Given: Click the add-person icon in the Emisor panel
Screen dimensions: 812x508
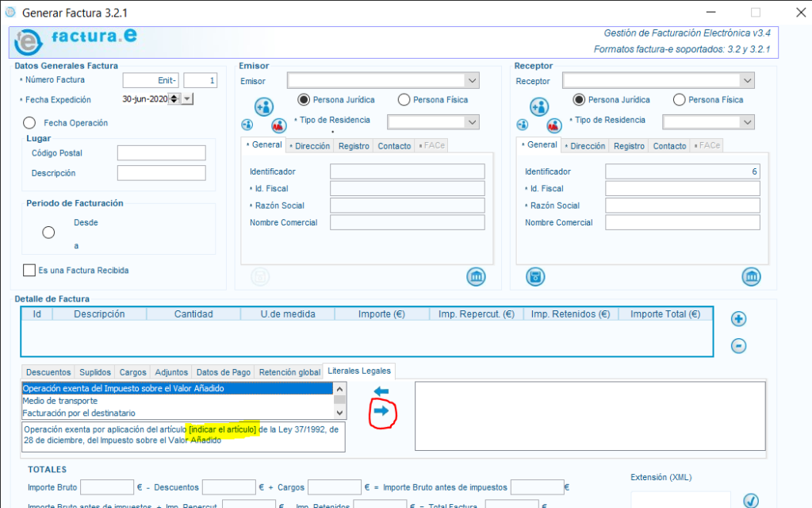Looking at the screenshot, I should click(264, 107).
